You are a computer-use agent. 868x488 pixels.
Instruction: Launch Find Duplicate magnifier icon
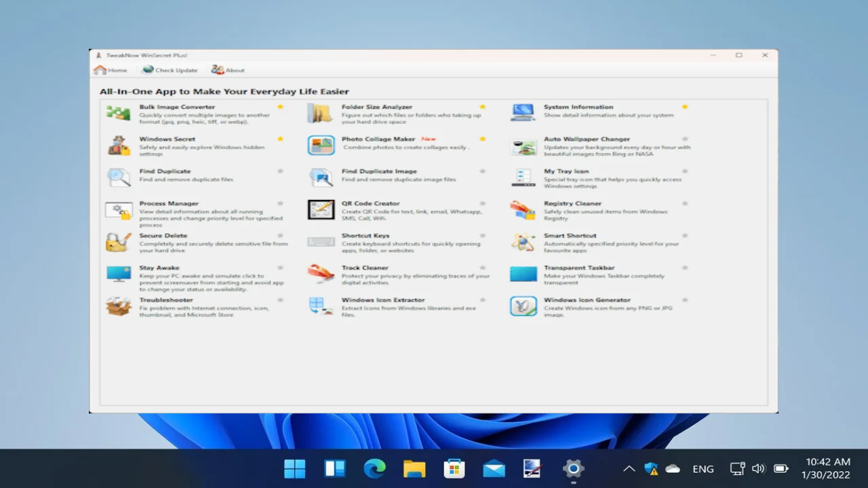coord(118,178)
